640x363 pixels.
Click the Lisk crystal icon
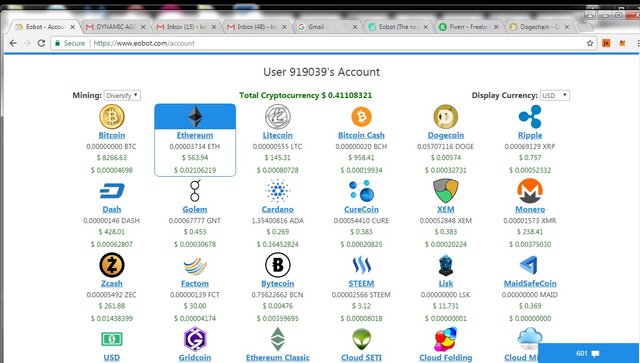coord(445,265)
